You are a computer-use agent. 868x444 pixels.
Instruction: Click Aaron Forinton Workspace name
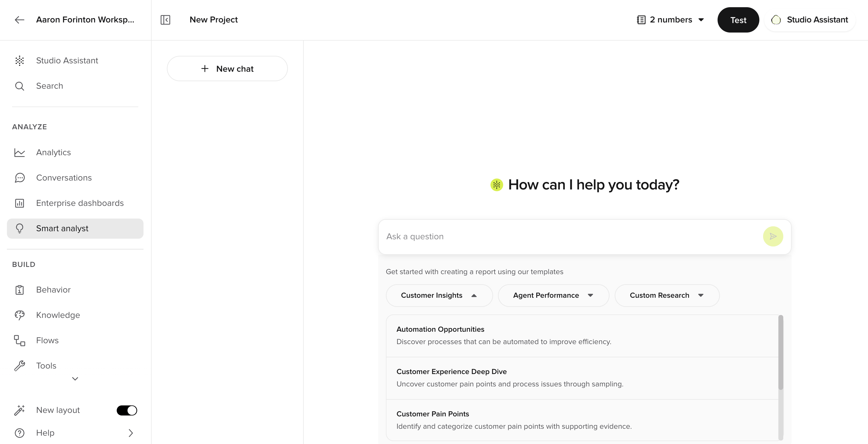coord(85,20)
